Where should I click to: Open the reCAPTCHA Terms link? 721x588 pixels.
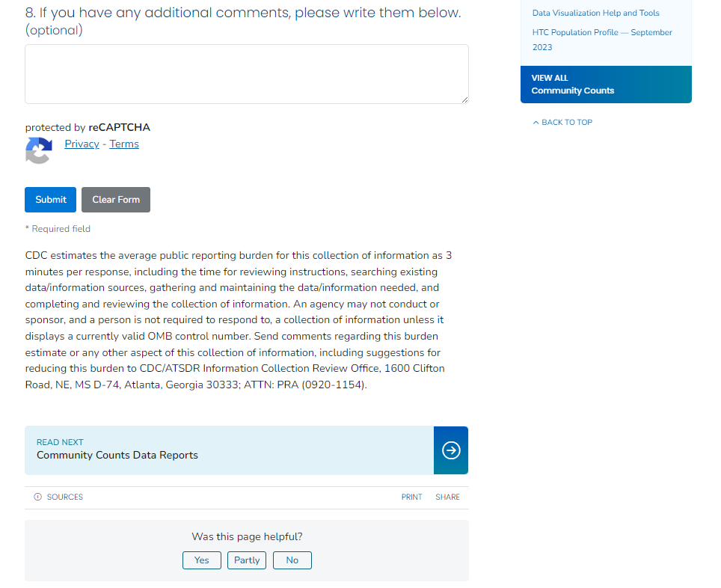pos(124,144)
